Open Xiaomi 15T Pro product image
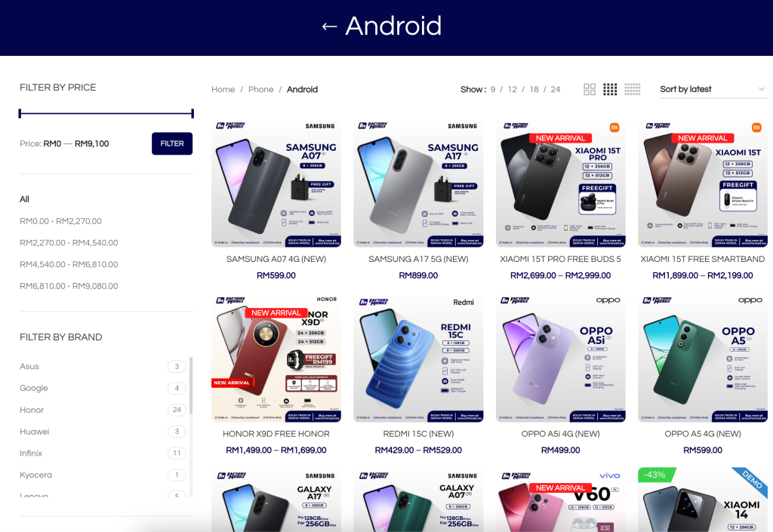773x532 pixels. point(561,183)
